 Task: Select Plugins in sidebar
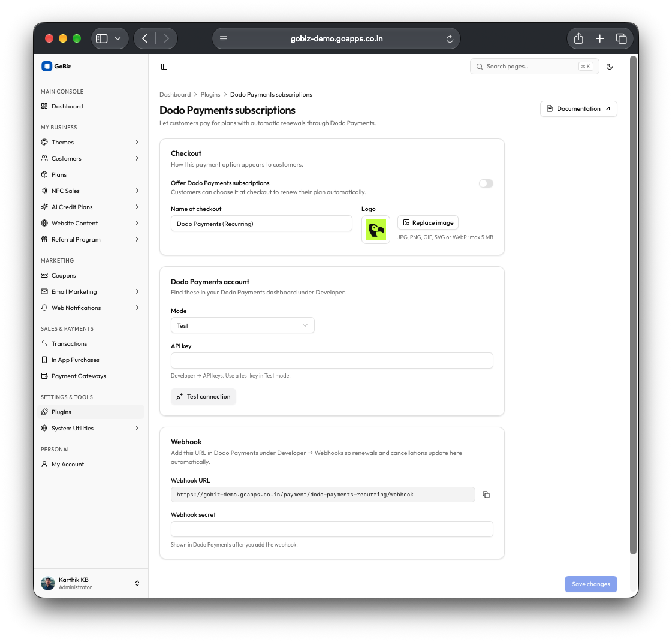pyautogui.click(x=91, y=412)
